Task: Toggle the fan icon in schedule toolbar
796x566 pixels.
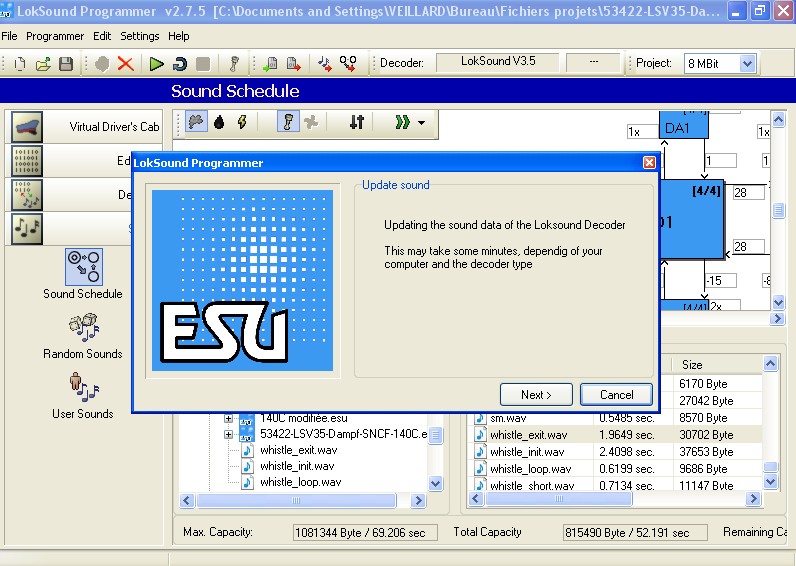Action: tap(311, 122)
